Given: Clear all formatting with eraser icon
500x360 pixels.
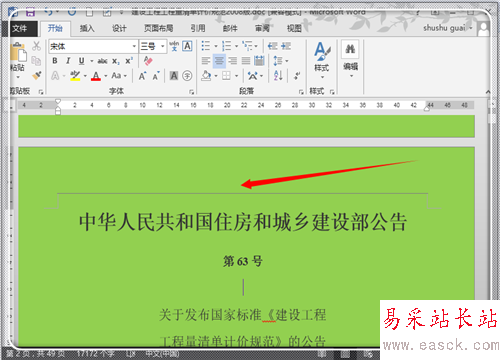Looking at the screenshot, I should (148, 61).
